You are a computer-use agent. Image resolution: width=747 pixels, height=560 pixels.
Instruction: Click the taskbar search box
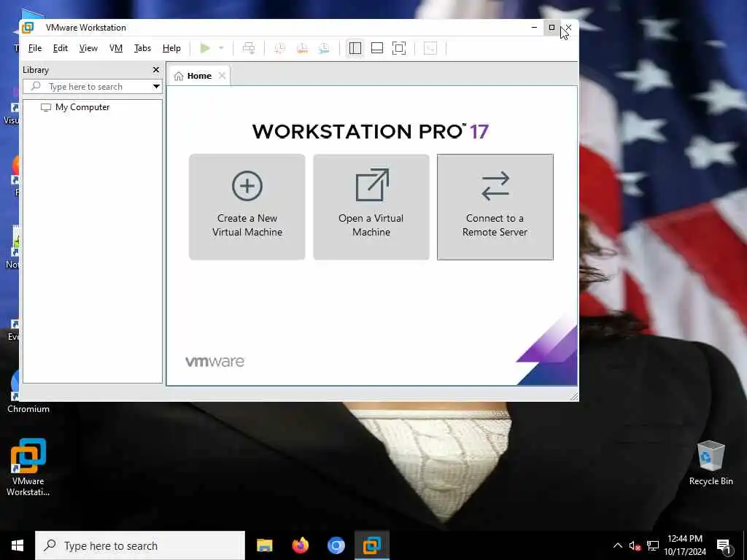click(x=140, y=545)
